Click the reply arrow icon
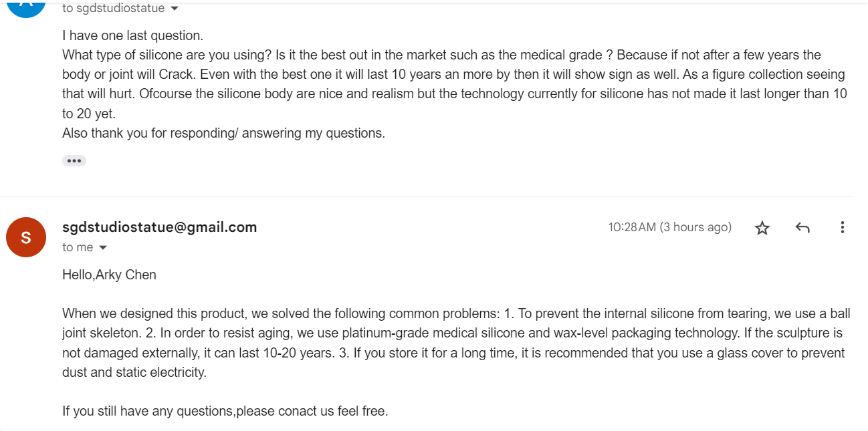 click(x=802, y=228)
